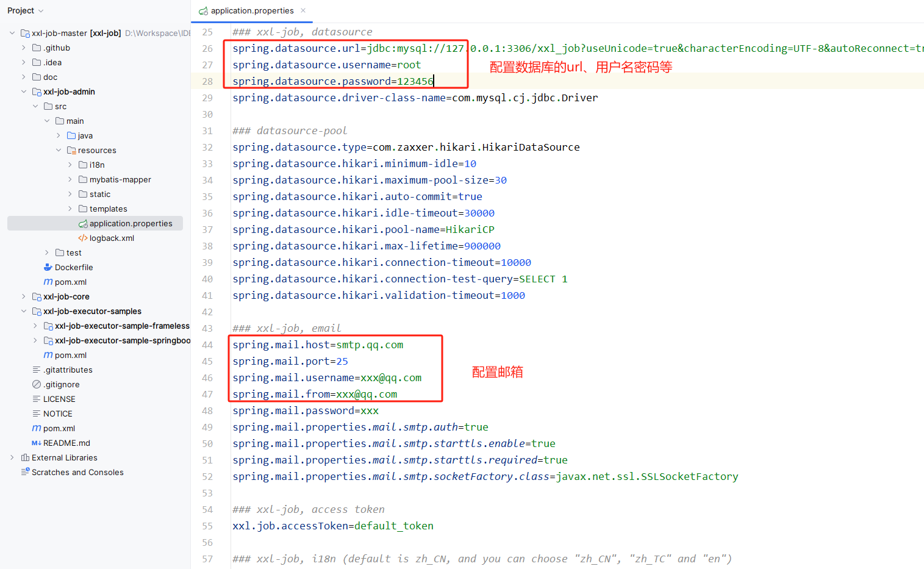This screenshot has width=924, height=569.
Task: Click the .github folder icon
Action: point(37,48)
